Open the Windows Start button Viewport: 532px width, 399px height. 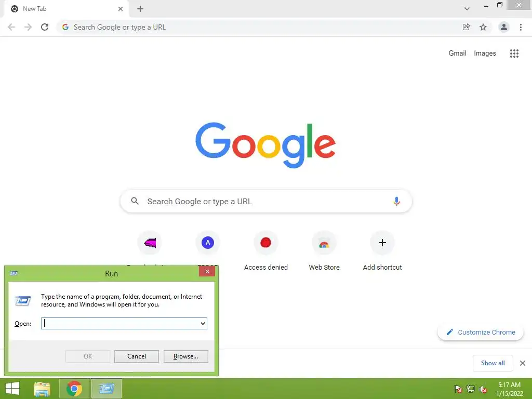click(x=12, y=389)
